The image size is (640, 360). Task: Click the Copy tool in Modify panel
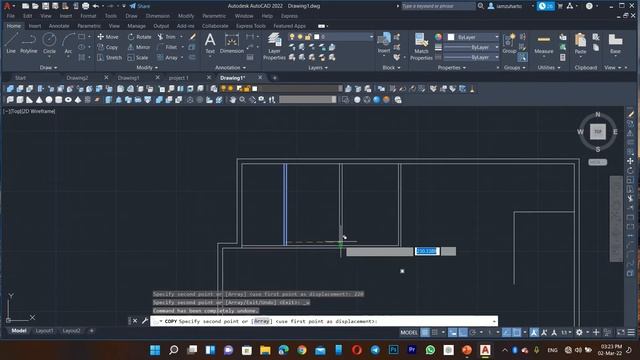108,47
